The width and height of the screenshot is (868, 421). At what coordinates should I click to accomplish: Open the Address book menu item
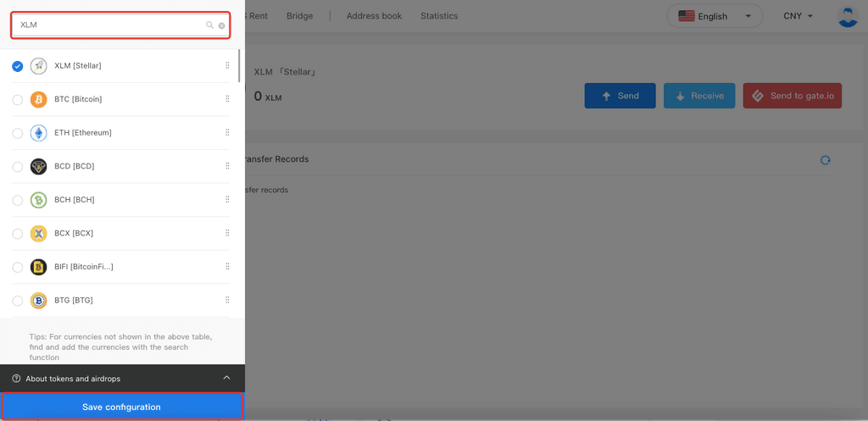374,16
